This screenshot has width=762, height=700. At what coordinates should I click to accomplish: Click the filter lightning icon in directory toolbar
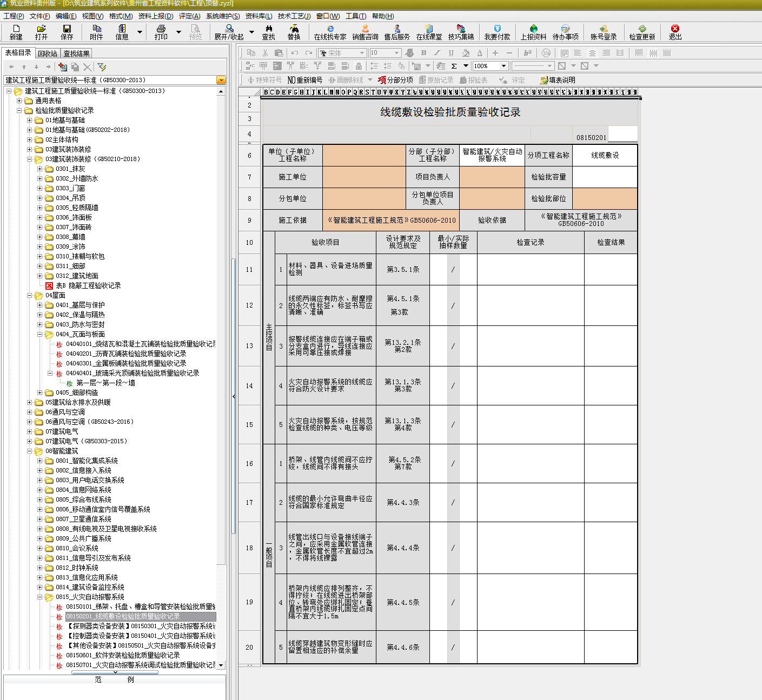coord(102,66)
